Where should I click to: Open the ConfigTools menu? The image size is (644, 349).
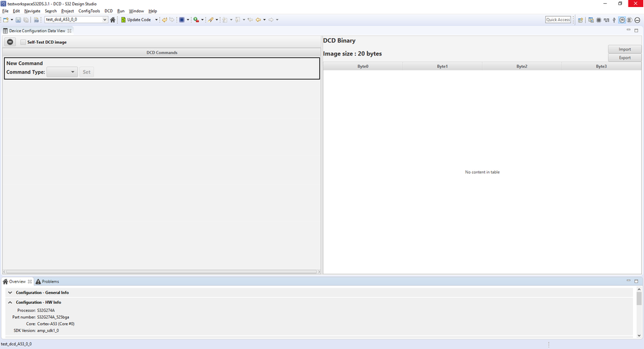89,11
